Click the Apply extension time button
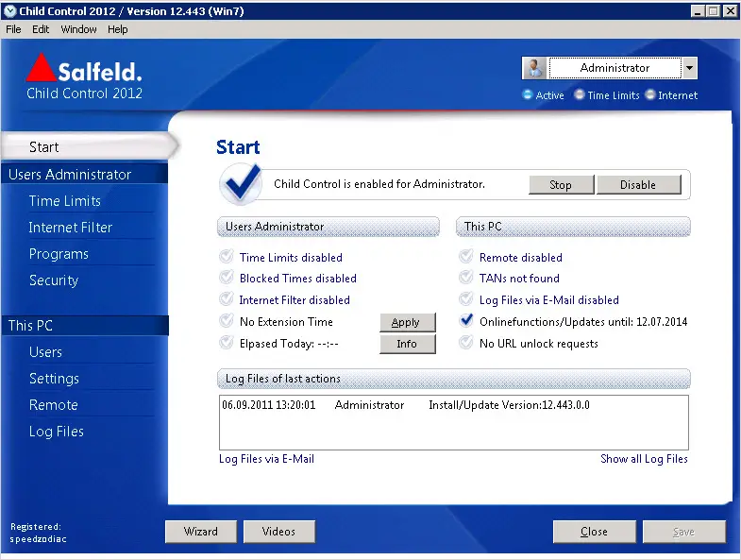Image resolution: width=741 pixels, height=560 pixels. click(x=408, y=322)
